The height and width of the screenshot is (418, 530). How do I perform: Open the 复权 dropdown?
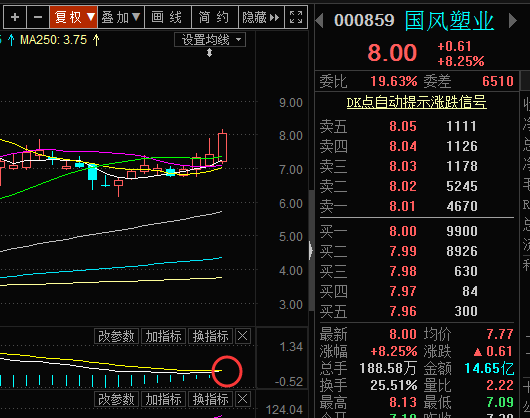pos(74,17)
